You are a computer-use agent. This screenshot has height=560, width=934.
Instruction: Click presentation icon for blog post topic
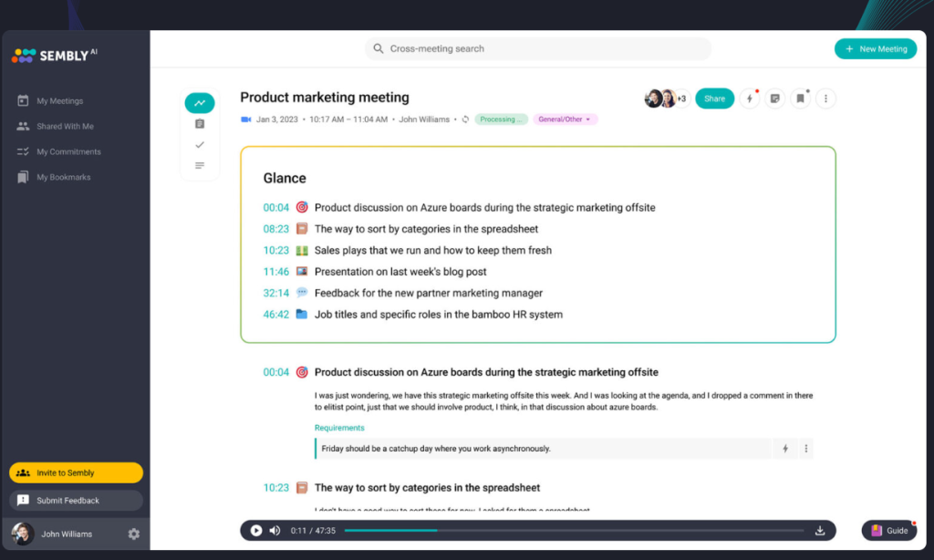point(302,271)
